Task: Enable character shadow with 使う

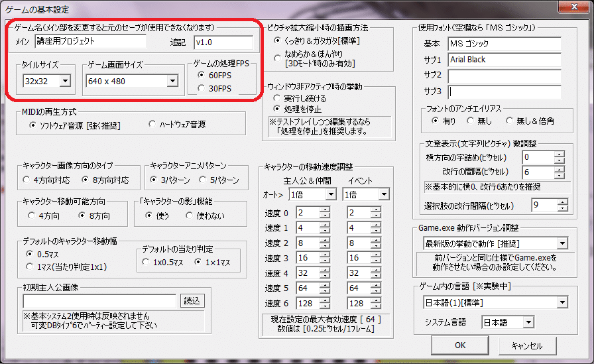Action: pos(148,215)
